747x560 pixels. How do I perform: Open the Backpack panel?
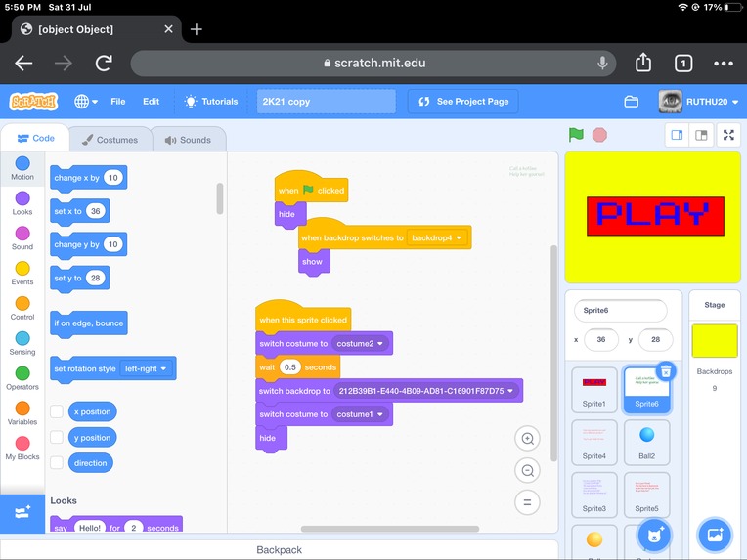tap(280, 550)
